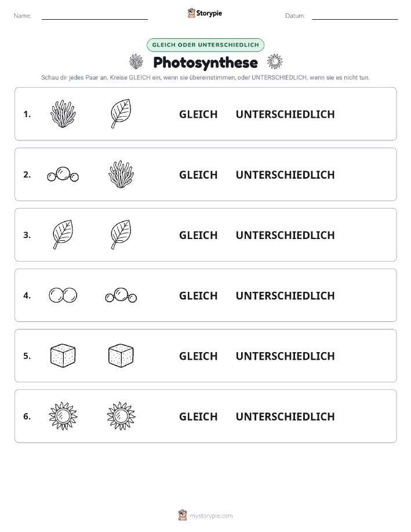Click the coral icon in row 2

coord(121,175)
